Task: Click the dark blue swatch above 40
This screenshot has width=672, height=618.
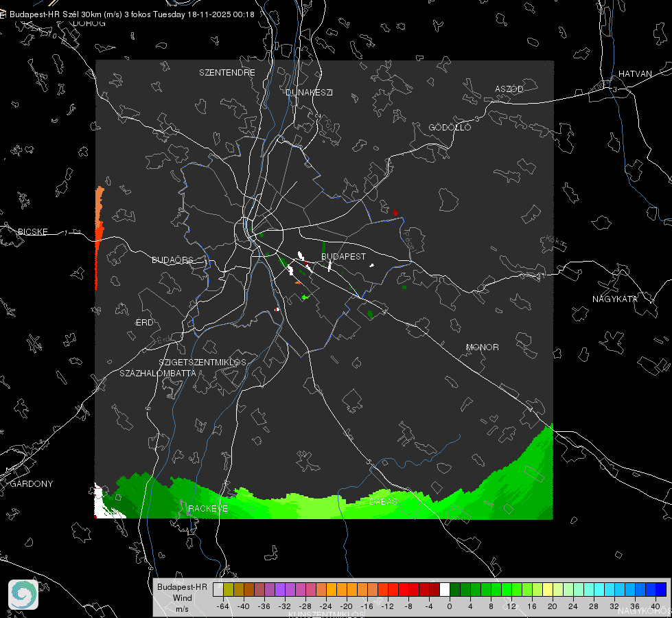Action: point(661,590)
